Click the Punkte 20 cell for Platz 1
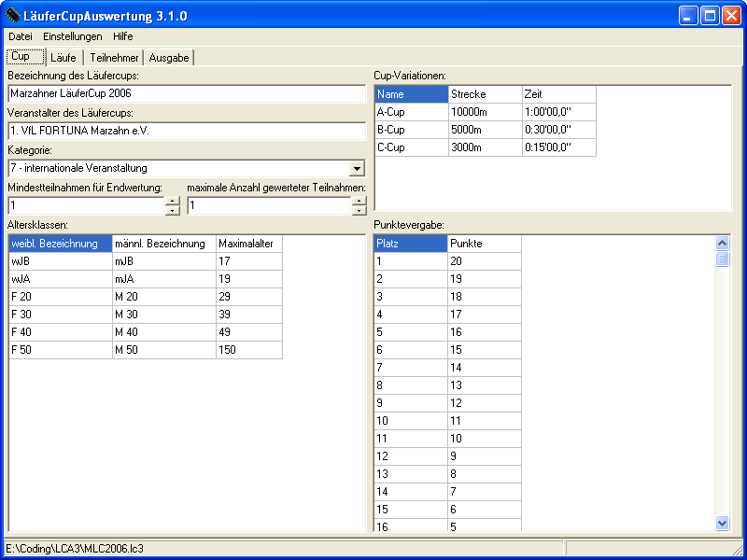 tap(485, 261)
